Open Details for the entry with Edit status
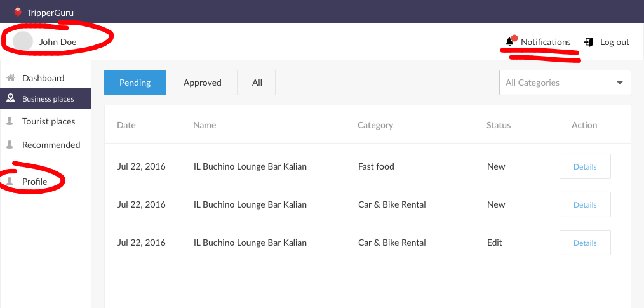The width and height of the screenshot is (644, 308). (585, 243)
